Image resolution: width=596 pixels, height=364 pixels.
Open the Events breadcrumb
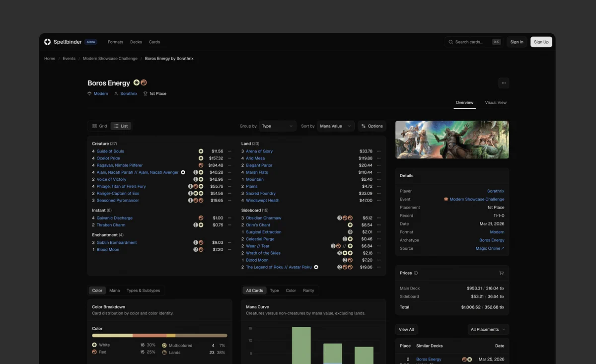[x=69, y=59]
